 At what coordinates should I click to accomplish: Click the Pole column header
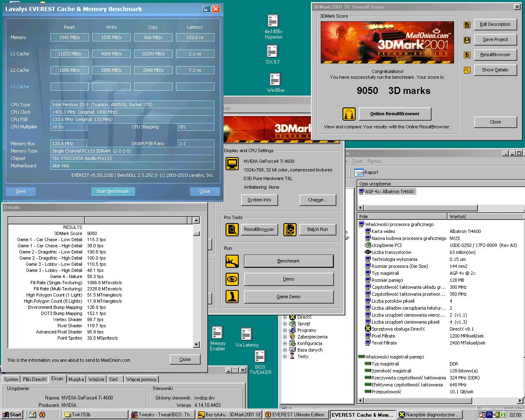click(402, 217)
